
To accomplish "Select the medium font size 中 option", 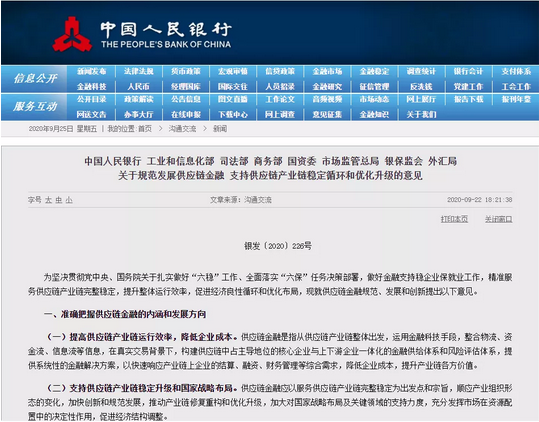I will click(59, 200).
